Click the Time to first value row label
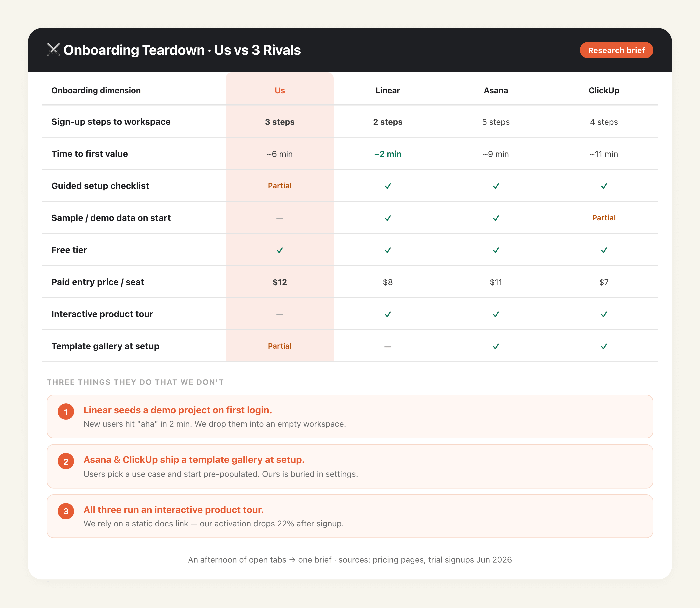 point(90,154)
